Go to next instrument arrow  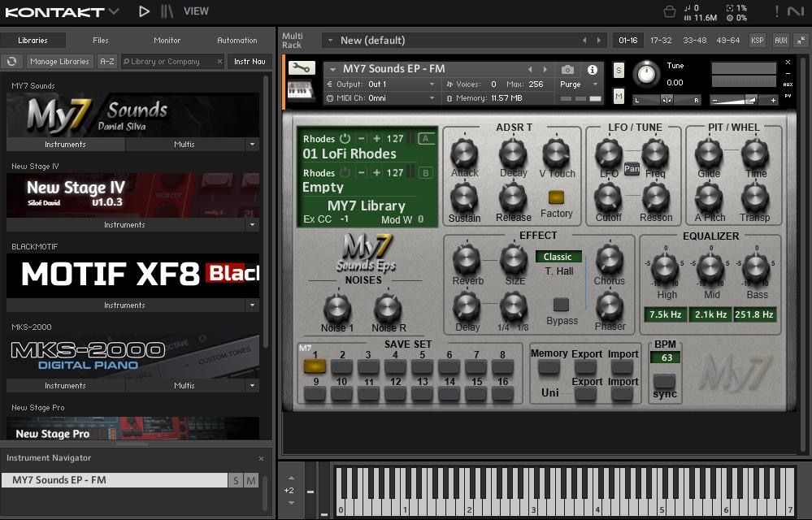[545, 69]
